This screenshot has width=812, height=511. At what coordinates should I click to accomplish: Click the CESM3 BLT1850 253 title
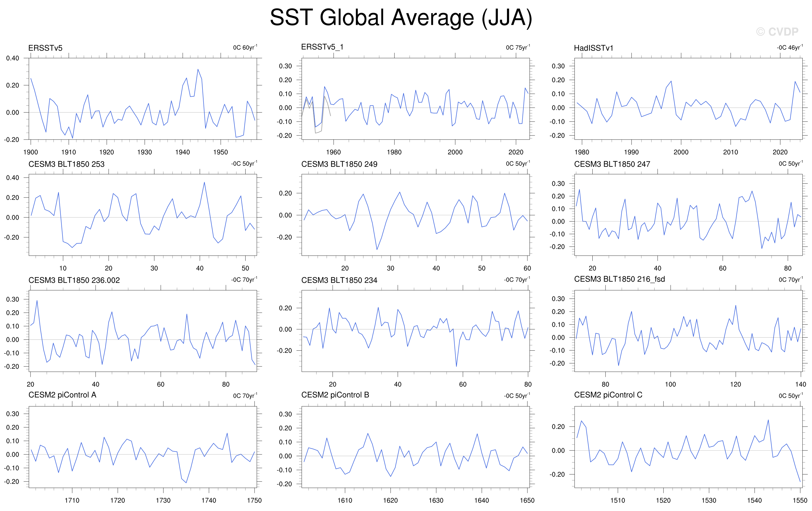[66, 164]
